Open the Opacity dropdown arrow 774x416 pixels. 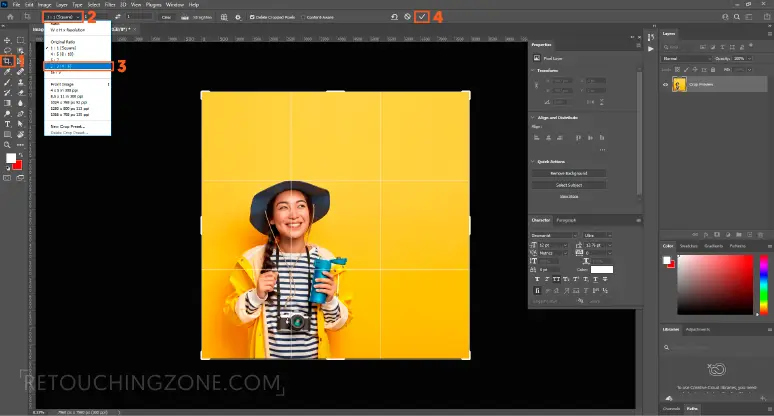click(750, 58)
